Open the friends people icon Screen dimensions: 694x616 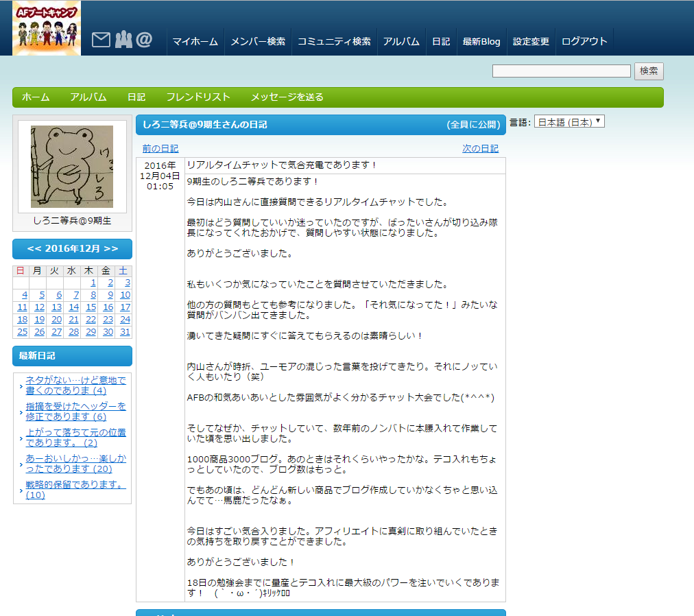click(123, 40)
